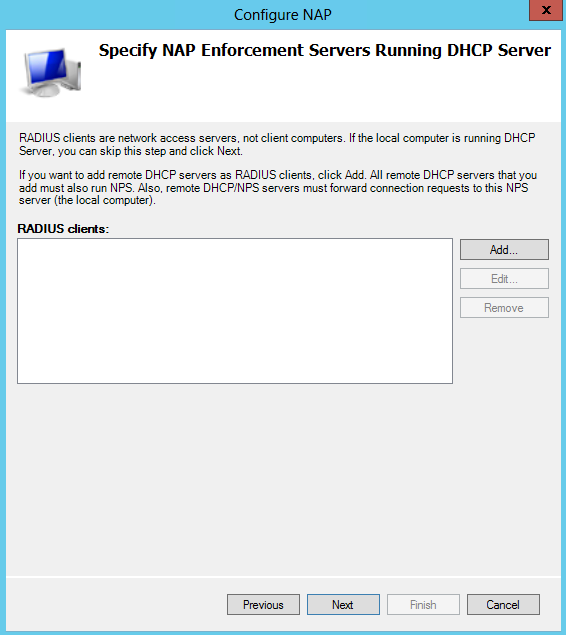Click the empty gray area below the list

tap(283, 478)
